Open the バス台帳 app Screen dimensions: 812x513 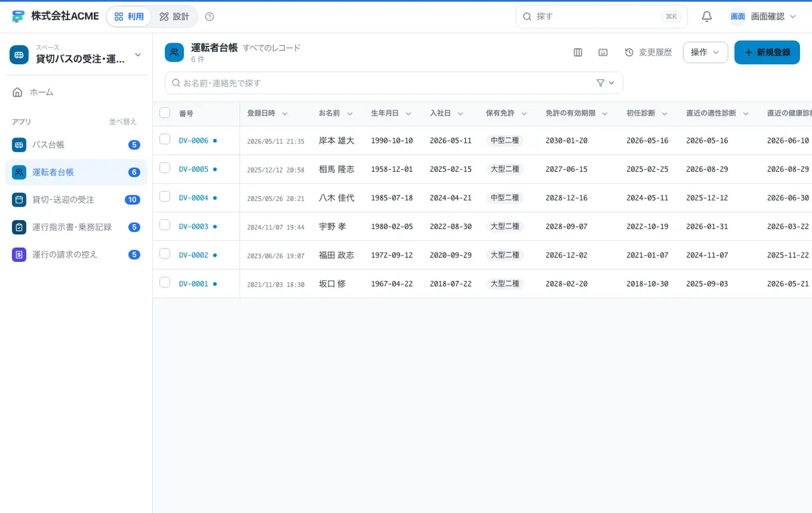click(76, 145)
